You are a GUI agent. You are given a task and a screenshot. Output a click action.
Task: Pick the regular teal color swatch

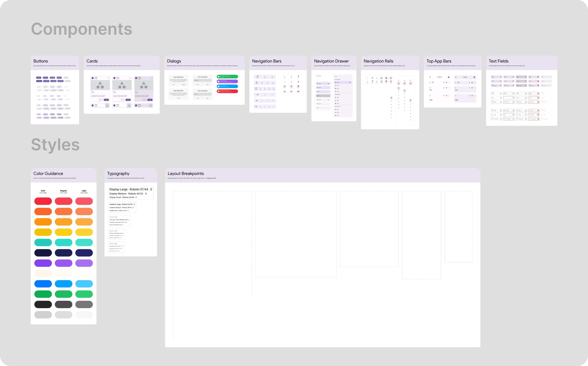pyautogui.click(x=63, y=242)
